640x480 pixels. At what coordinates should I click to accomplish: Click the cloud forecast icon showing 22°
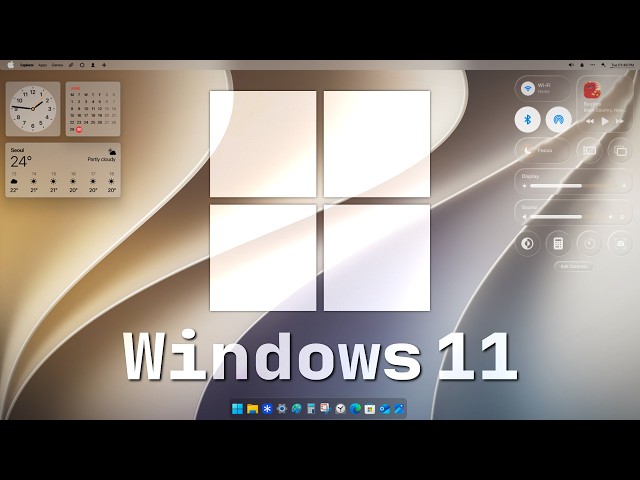14,181
